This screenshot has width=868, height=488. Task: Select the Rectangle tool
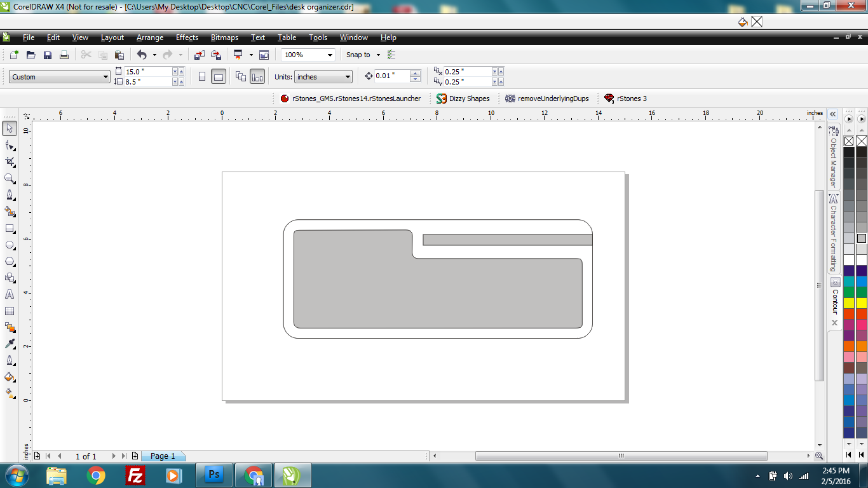point(10,228)
